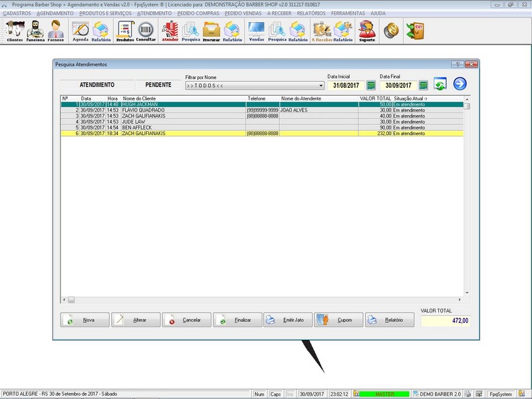Image resolution: width=532 pixels, height=399 pixels.
Task: Click the gold coin toolbar icon
Action: tap(391, 31)
